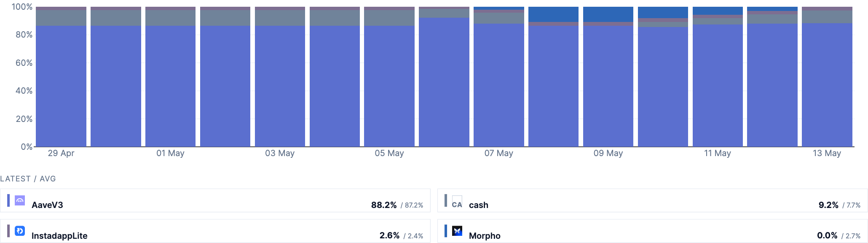Click the cash CA icon
Screen dimensions: 868x243
pyautogui.click(x=457, y=202)
